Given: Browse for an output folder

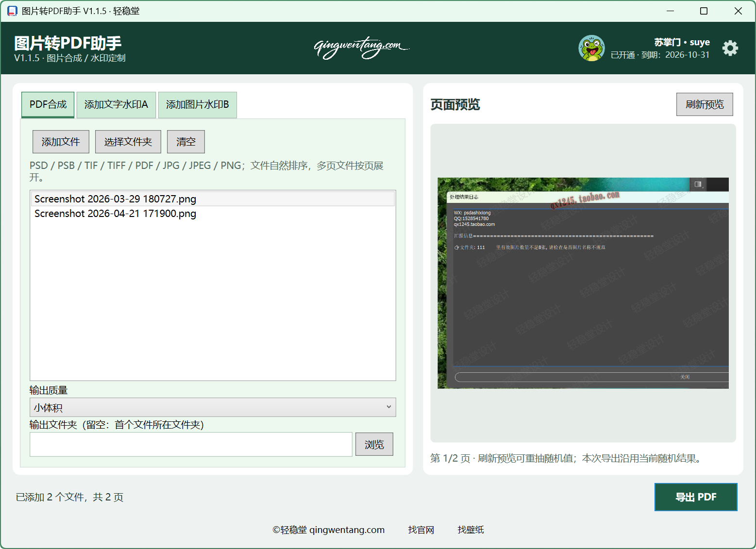Looking at the screenshot, I should click(x=374, y=444).
